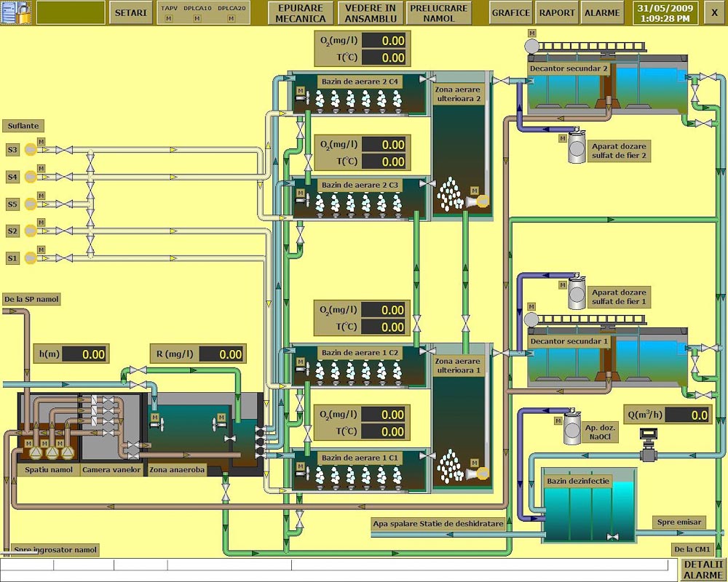The height and width of the screenshot is (582, 728).
Task: Toggle the M mode indicator under DPLCA10
Action: click(x=197, y=18)
